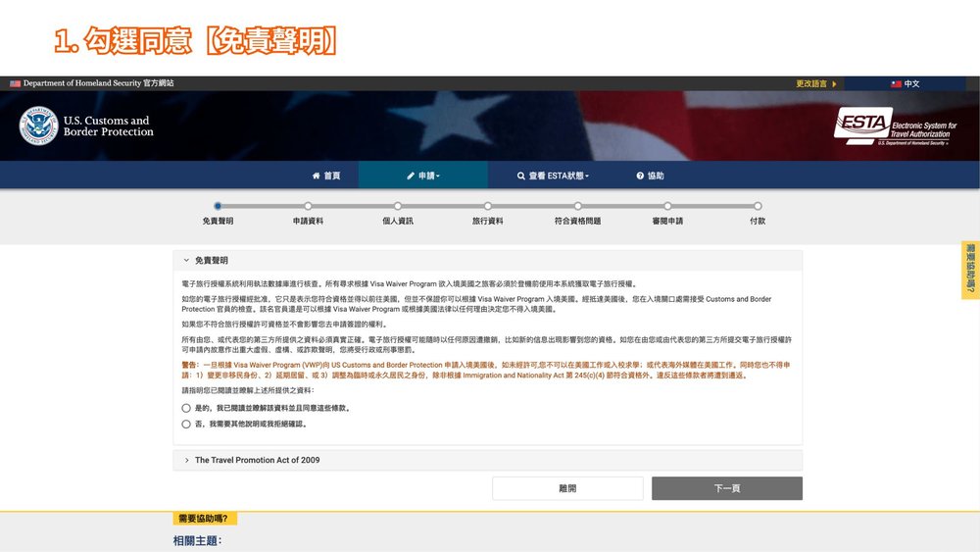Click the question mark icon beside 協助

pos(640,176)
